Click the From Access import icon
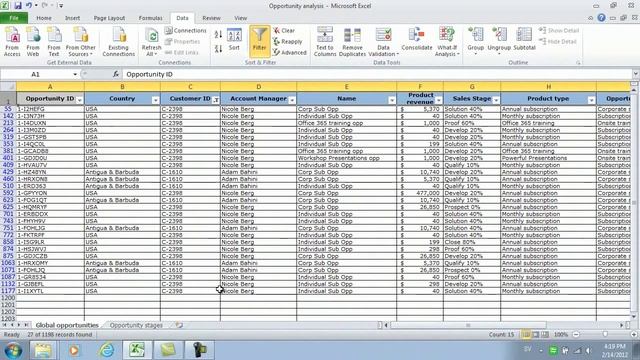Viewport: 640px width, 360px height. point(12,41)
